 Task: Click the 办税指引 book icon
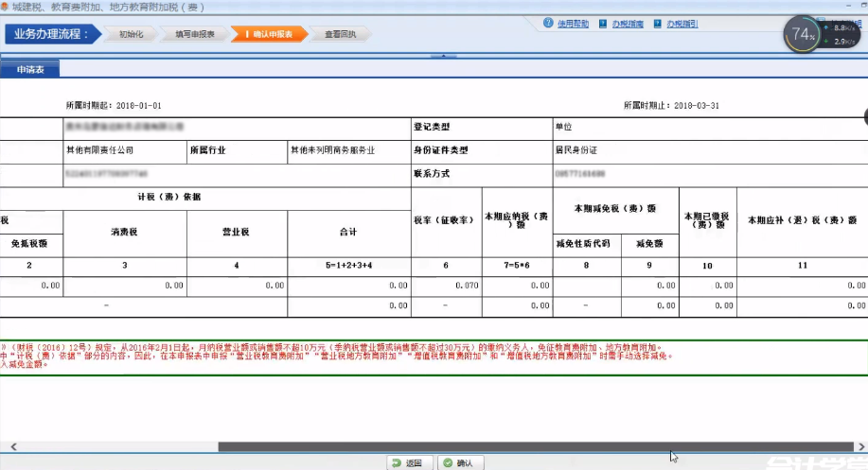659,24
